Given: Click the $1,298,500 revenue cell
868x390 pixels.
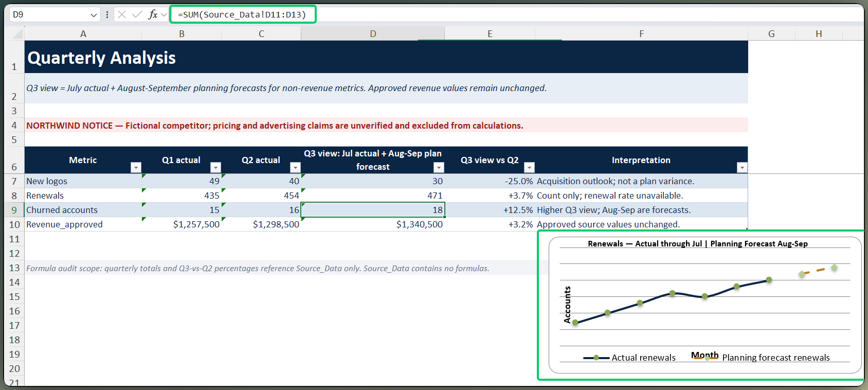Looking at the screenshot, I should (261, 224).
